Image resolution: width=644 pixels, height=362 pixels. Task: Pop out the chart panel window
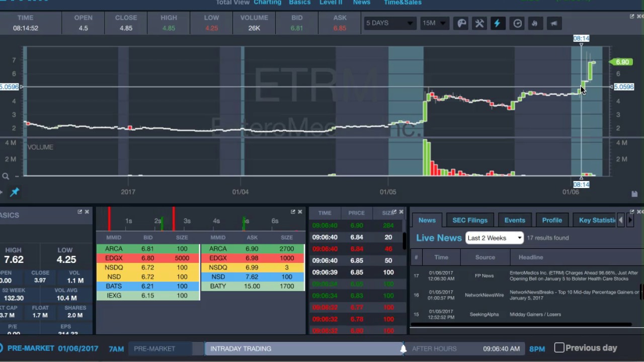tap(632, 16)
